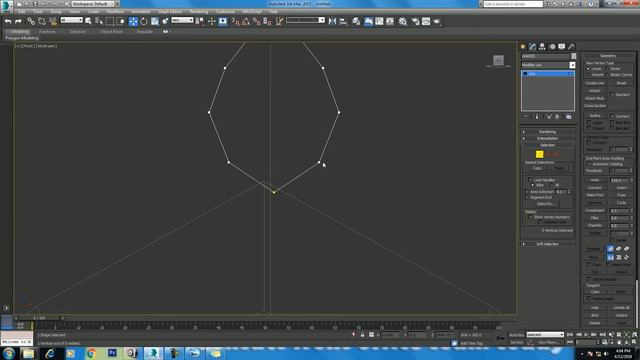The height and width of the screenshot is (360, 640).
Task: Open the Motion command panel tab
Action: tap(552, 47)
